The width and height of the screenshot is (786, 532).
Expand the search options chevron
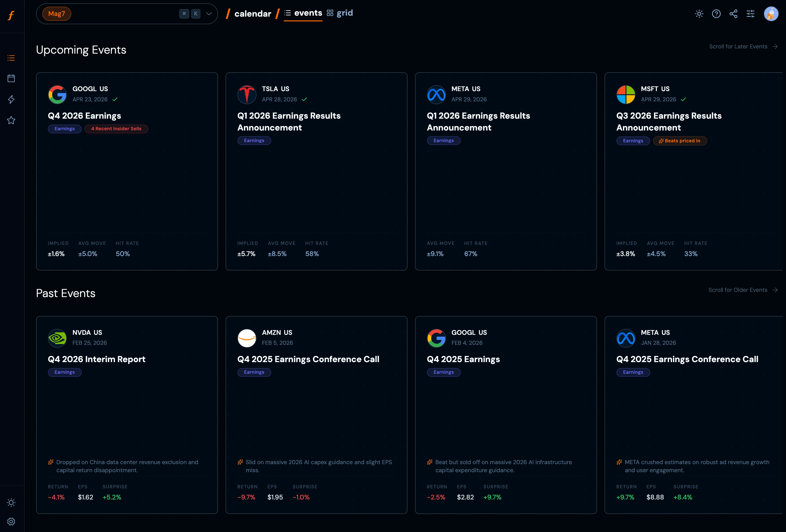(x=209, y=14)
